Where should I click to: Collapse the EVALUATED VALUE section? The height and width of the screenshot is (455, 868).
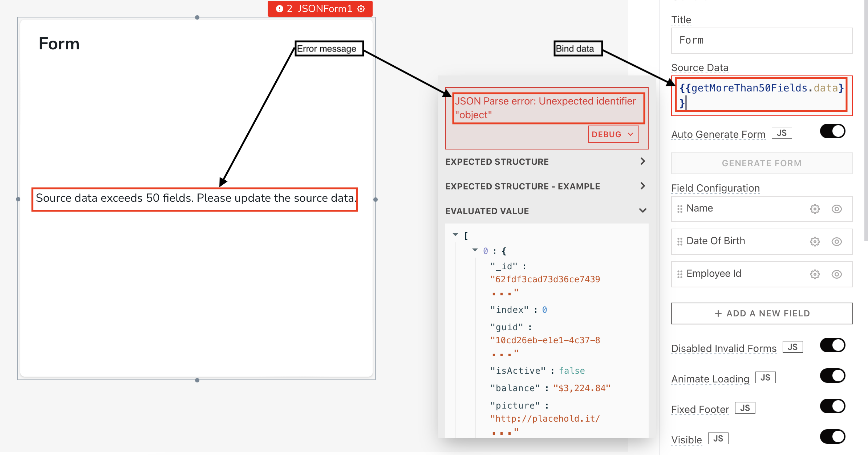[546, 211]
